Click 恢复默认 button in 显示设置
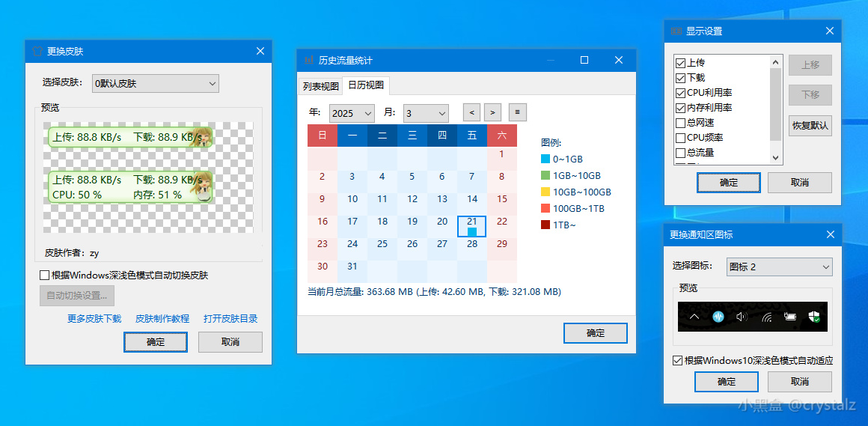Viewport: 868px width, 426px height. 810,126
